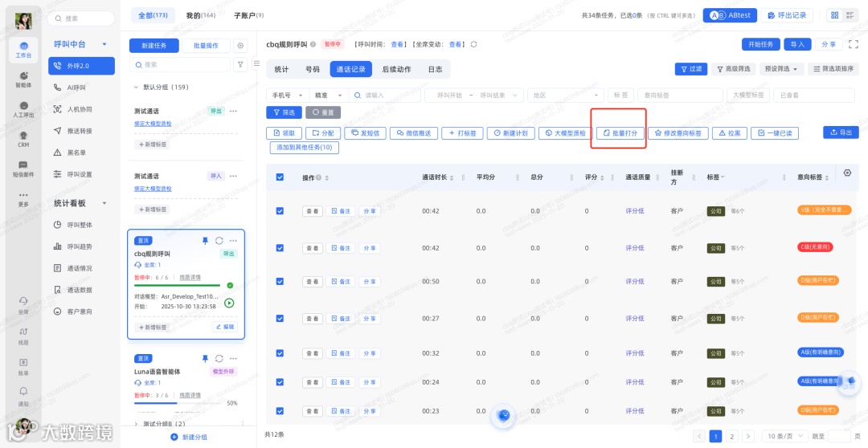Click the pin icon on Luna语音智能体 card
This screenshot has width=868, height=448.
(x=205, y=358)
